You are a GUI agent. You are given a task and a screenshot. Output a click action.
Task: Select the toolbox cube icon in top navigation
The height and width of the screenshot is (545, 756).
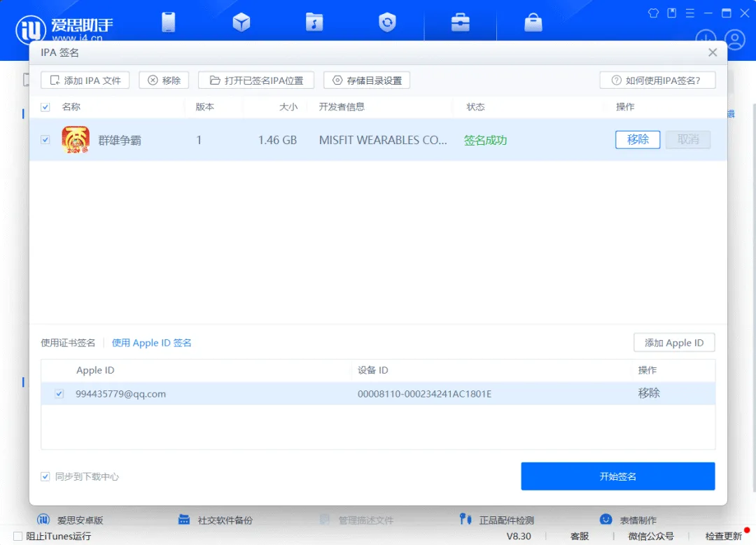[x=241, y=22]
